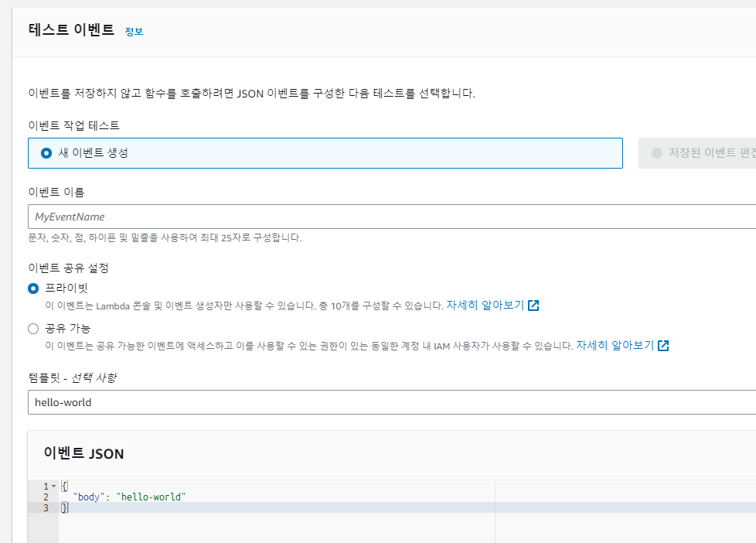Image resolution: width=756 pixels, height=543 pixels.
Task: Click the "hello-world" value in the JSON editor
Action: pos(151,497)
